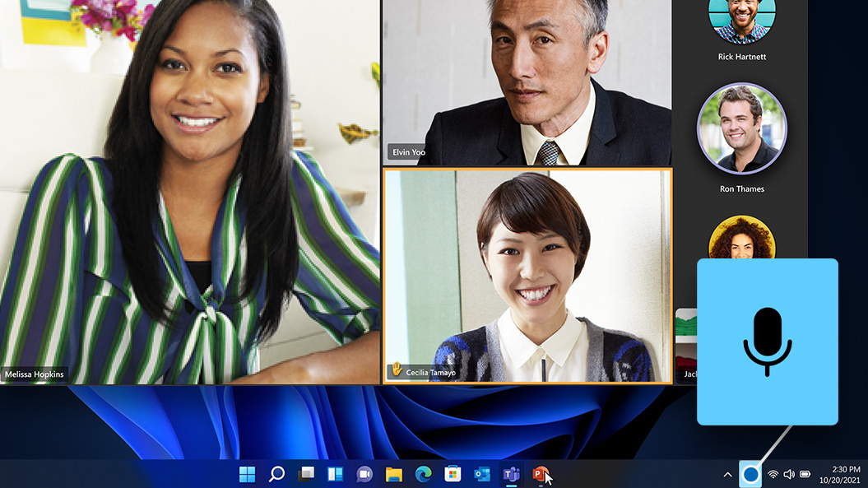Open PowerPoint from the taskbar
868x488 pixels.
tap(540, 474)
